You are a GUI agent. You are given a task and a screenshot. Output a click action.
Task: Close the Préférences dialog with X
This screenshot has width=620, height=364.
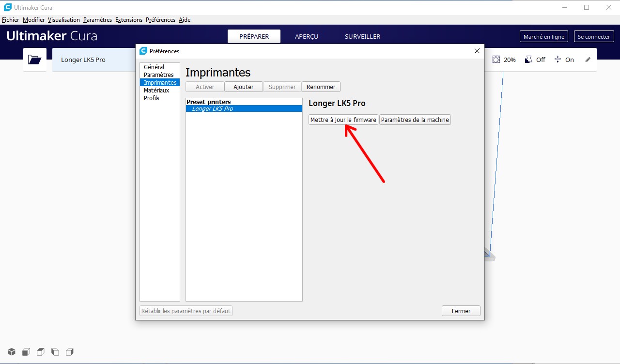point(477,51)
